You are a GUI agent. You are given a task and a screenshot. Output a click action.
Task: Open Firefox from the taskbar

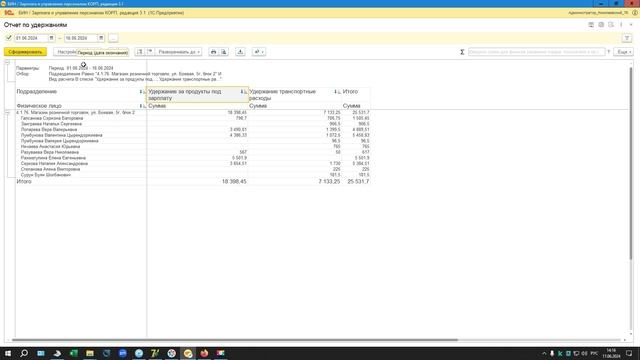point(204,353)
